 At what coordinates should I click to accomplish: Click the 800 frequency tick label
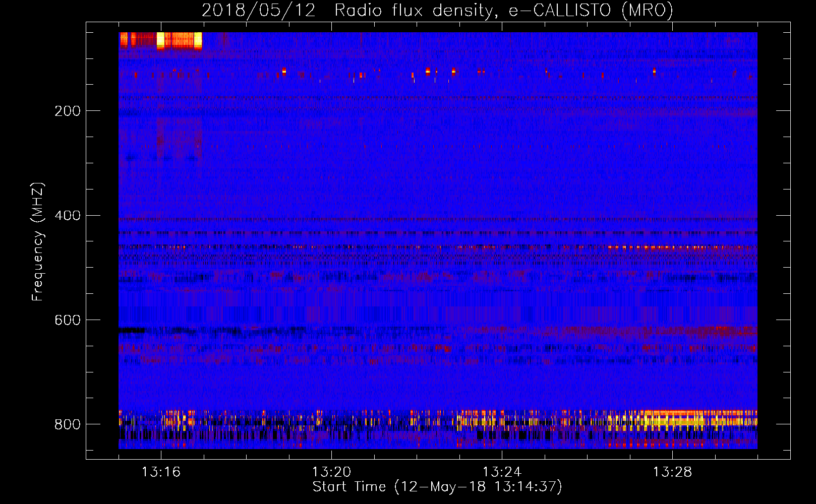(68, 424)
